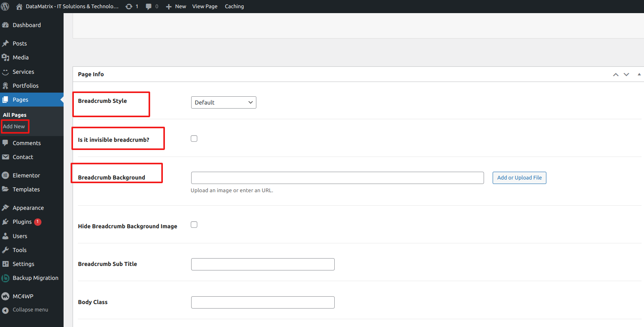Open the WordPress logo menu
The width and height of the screenshot is (644, 327).
pyautogui.click(x=5, y=7)
